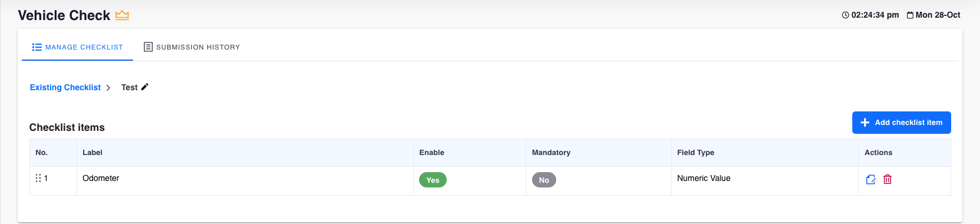Click the calendar icon beside Mon 28-Oct
The height and width of the screenshot is (224, 980).
(910, 15)
